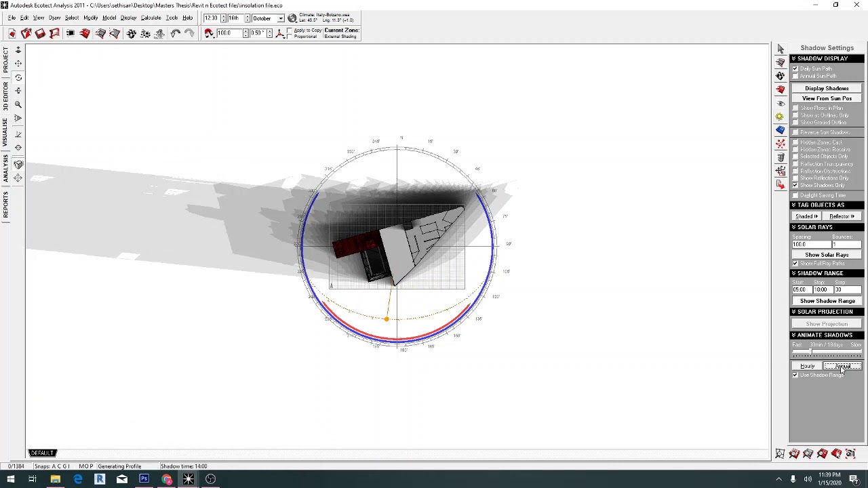Disable the Show Shadows Only checkbox

pyautogui.click(x=795, y=185)
